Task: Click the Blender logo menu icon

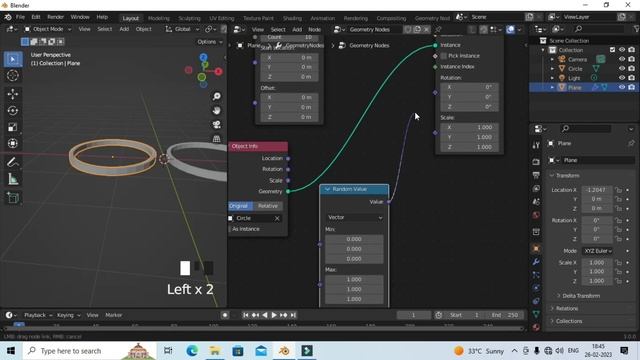Action: (8, 17)
